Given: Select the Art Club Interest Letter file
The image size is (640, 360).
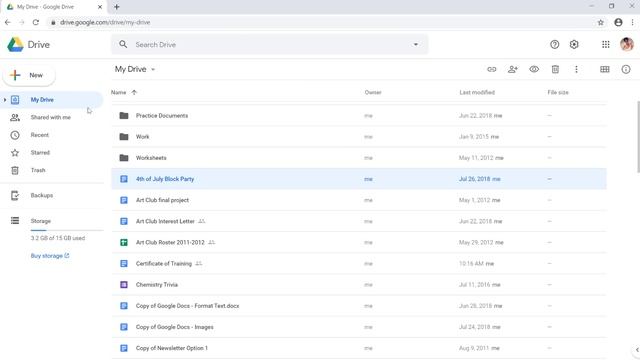Looking at the screenshot, I should [x=358, y=221].
